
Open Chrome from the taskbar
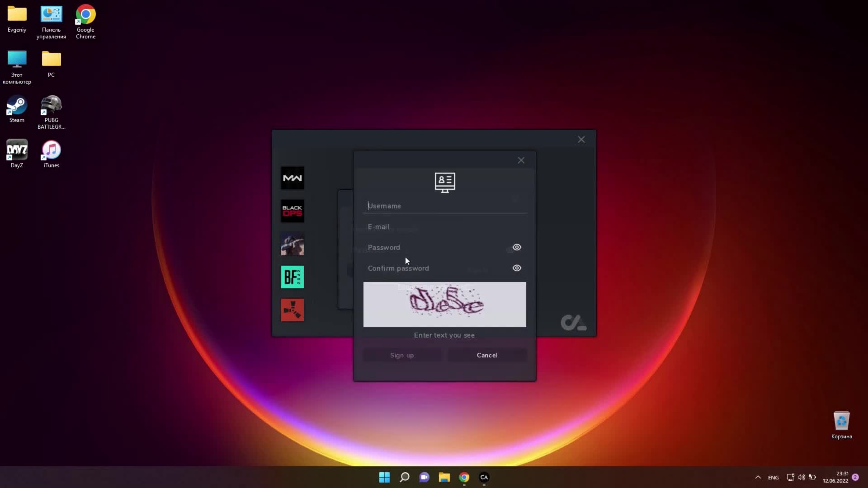tap(464, 477)
